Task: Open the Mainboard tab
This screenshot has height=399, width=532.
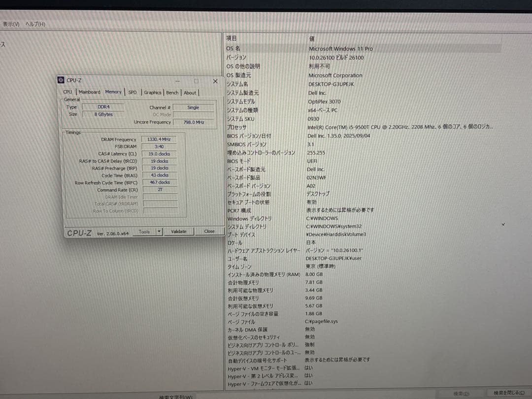Action: coord(89,92)
